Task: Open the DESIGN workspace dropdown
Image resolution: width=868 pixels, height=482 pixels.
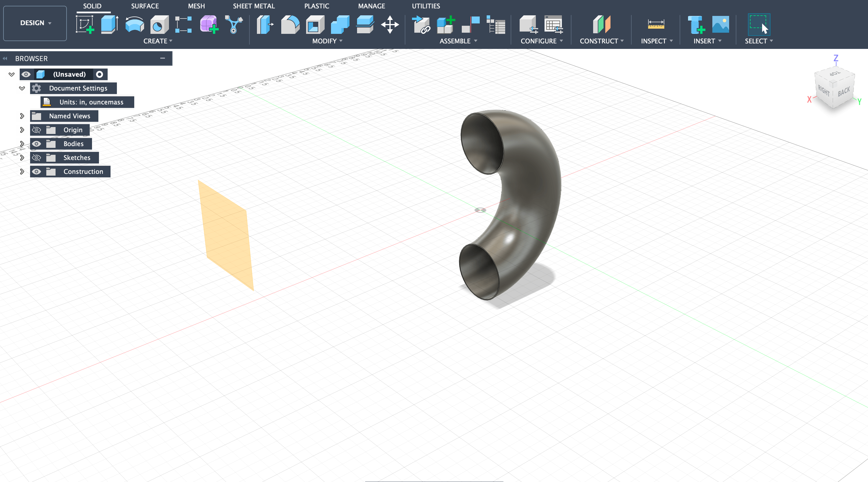Action: pyautogui.click(x=35, y=23)
